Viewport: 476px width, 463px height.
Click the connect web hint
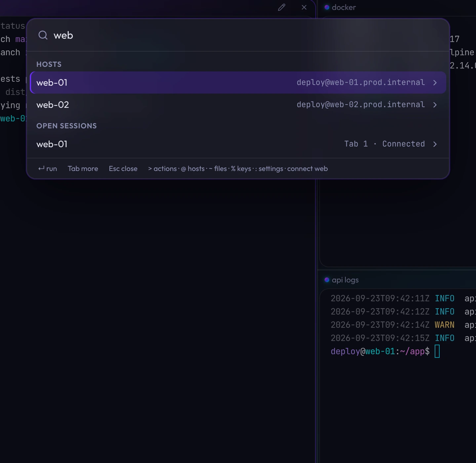click(x=307, y=169)
